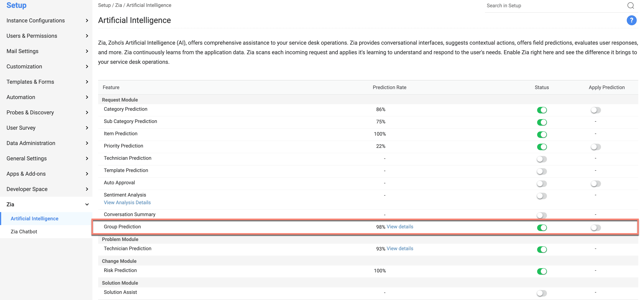Open the blue help question mark icon

coord(631,20)
